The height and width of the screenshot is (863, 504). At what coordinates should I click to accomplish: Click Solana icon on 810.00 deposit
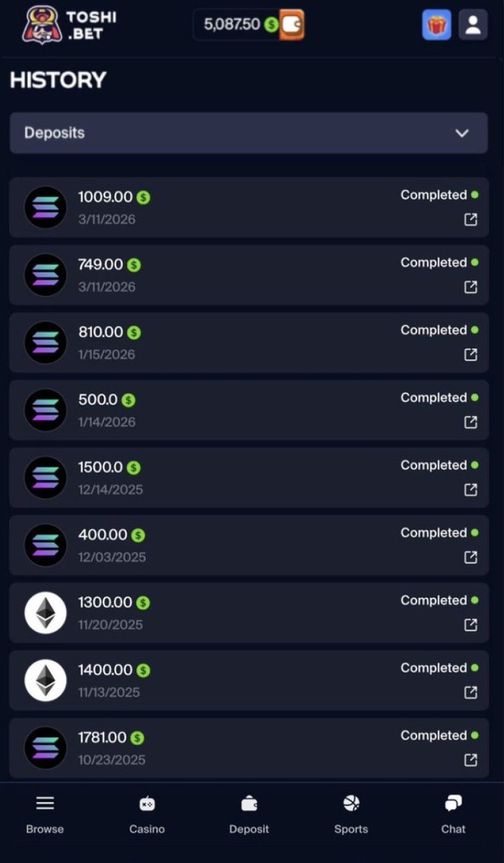45,342
